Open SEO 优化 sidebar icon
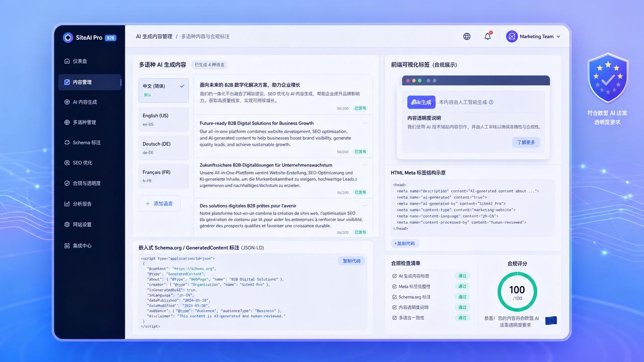This screenshot has width=644, height=362. pyautogui.click(x=67, y=163)
